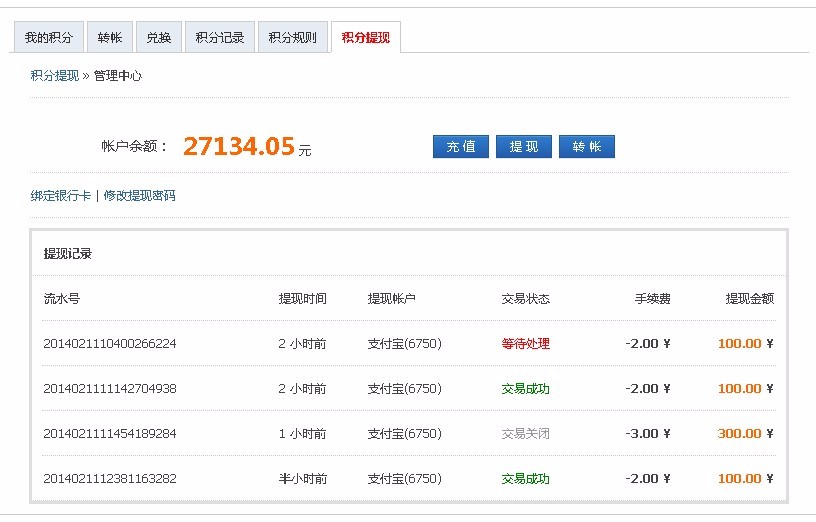Select serial number 2014021112381163282
The image size is (816, 522).
pyautogui.click(x=110, y=479)
